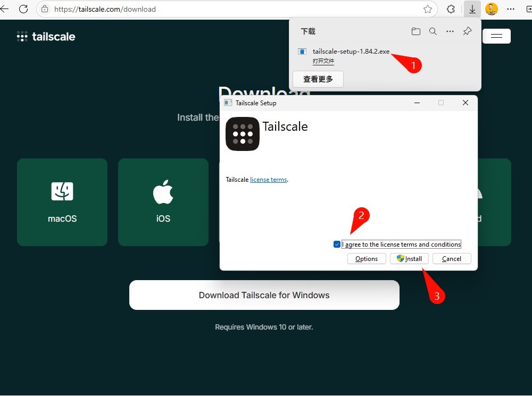Start installation with the Install button
This screenshot has width=532, height=396.
409,259
